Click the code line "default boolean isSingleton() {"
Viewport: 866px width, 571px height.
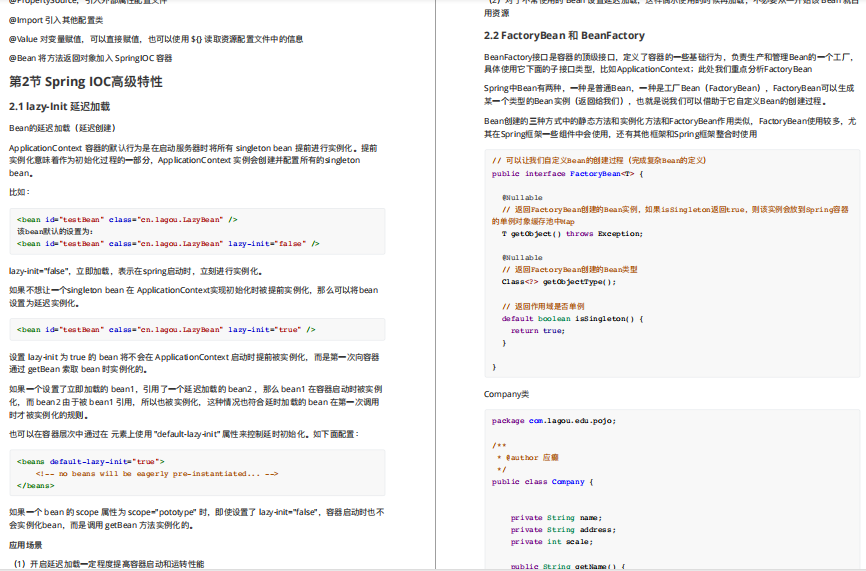tap(572, 319)
